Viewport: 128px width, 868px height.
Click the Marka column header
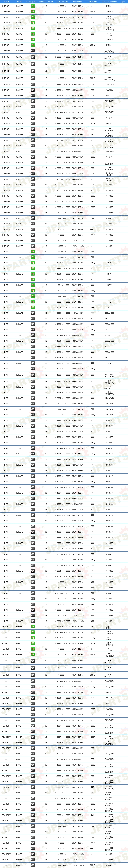(6, 2)
